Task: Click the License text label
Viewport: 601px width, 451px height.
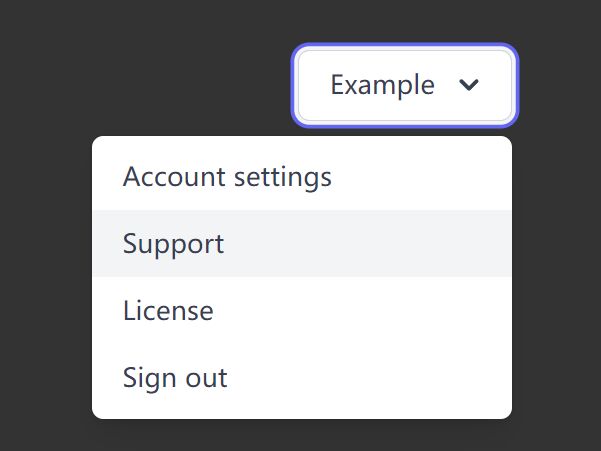Action: click(x=168, y=310)
